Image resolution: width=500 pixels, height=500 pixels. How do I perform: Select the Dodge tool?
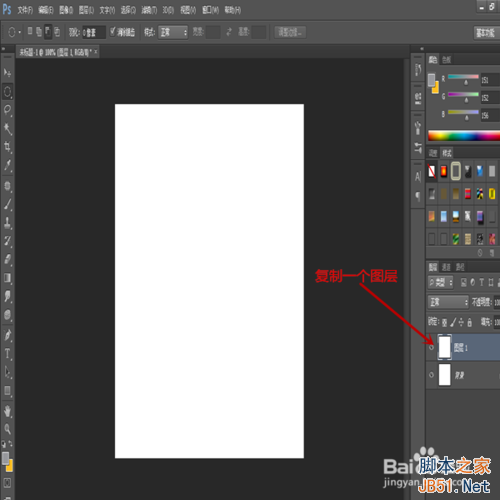pos(7,315)
